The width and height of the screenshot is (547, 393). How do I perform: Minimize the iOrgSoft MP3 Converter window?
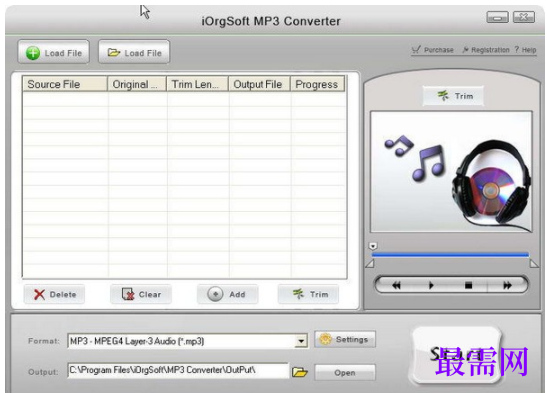497,17
